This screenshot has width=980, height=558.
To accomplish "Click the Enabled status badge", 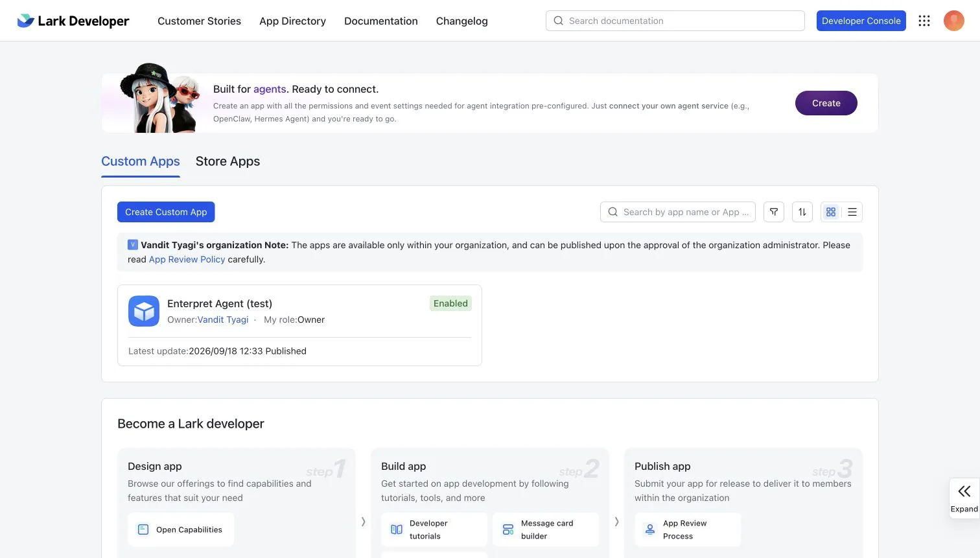I will point(450,303).
